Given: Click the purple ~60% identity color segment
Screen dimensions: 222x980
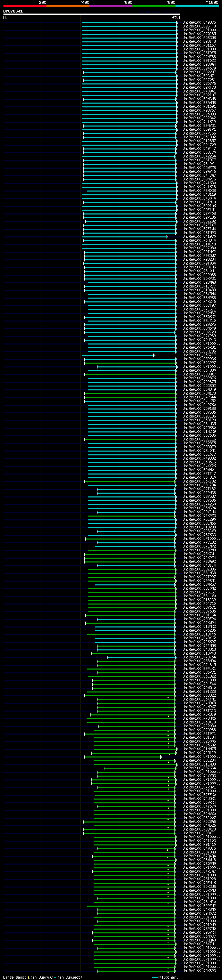Looking at the screenshot, I should [111, 7].
